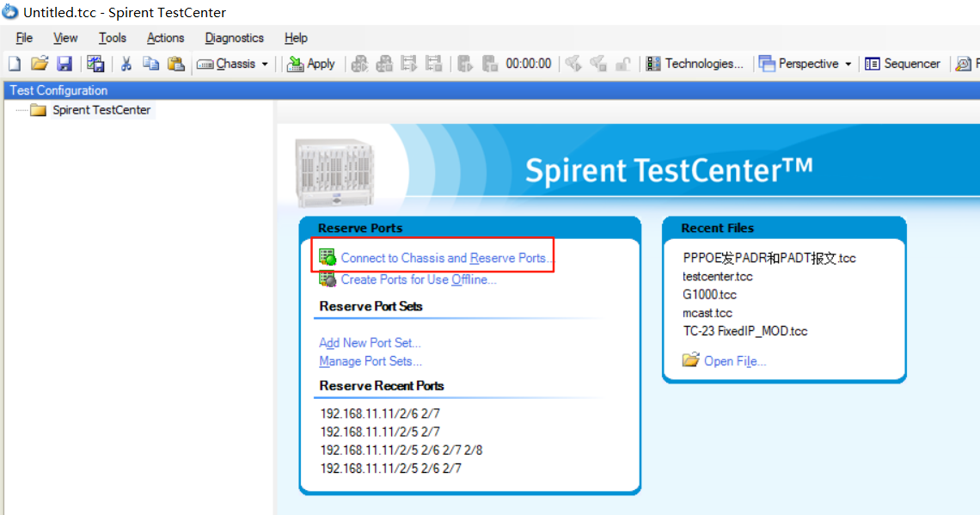
Task: Open the Chassis toolbar button
Action: pos(226,64)
